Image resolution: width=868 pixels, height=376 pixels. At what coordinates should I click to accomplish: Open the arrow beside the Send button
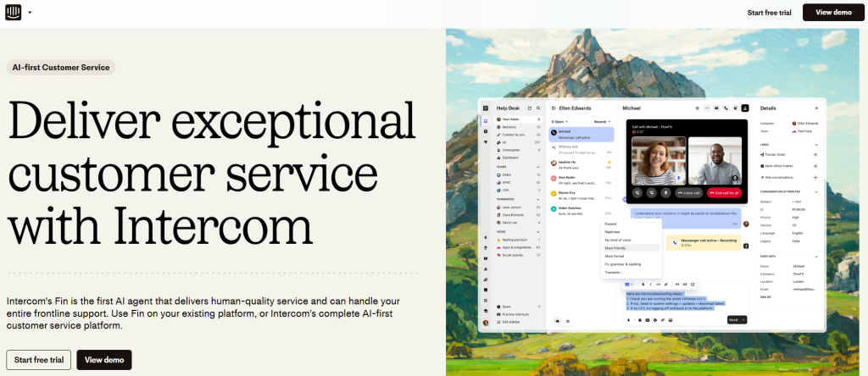(744, 320)
